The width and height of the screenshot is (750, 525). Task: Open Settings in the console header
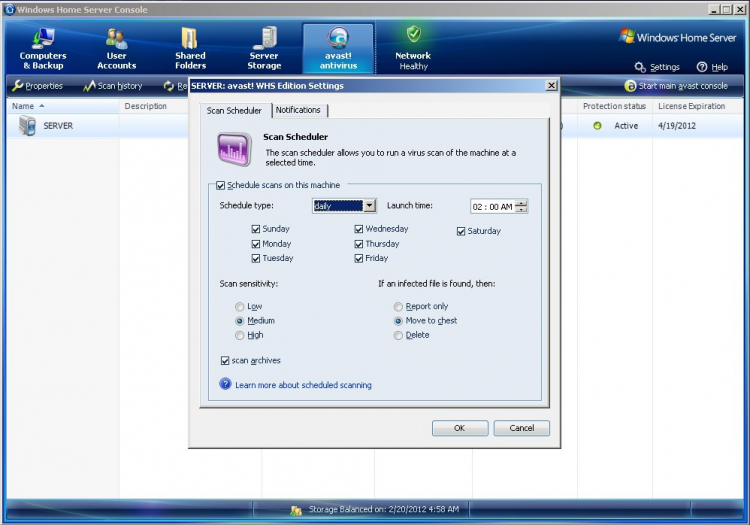657,67
